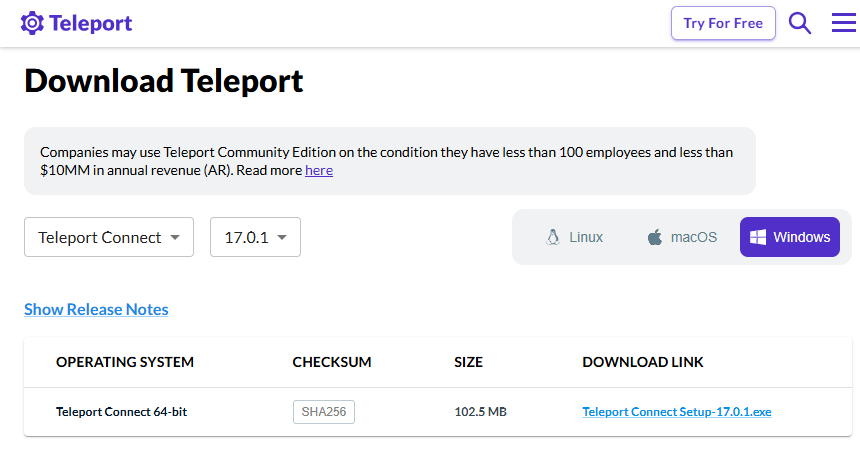This screenshot has width=860, height=450.
Task: Open the 17.0.1 version dropdown
Action: [x=255, y=237]
